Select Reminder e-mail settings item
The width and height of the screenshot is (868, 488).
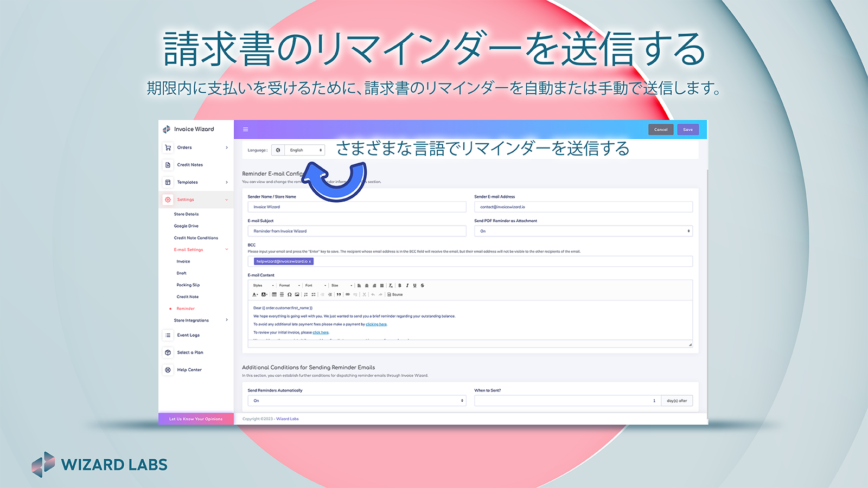[x=186, y=309]
